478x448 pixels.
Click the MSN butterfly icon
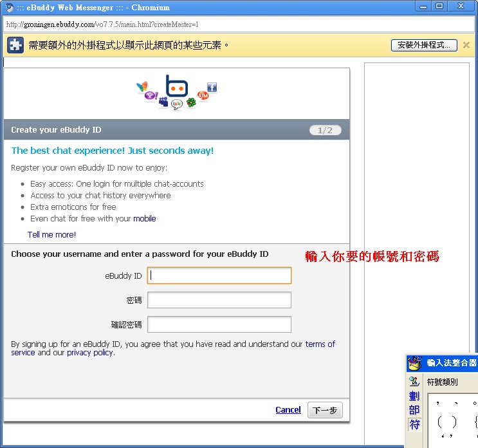tap(142, 86)
